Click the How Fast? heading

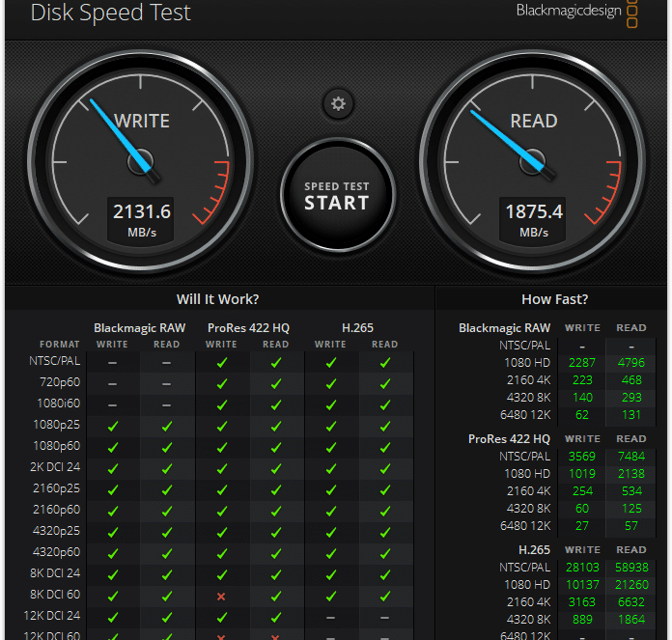pos(554,299)
